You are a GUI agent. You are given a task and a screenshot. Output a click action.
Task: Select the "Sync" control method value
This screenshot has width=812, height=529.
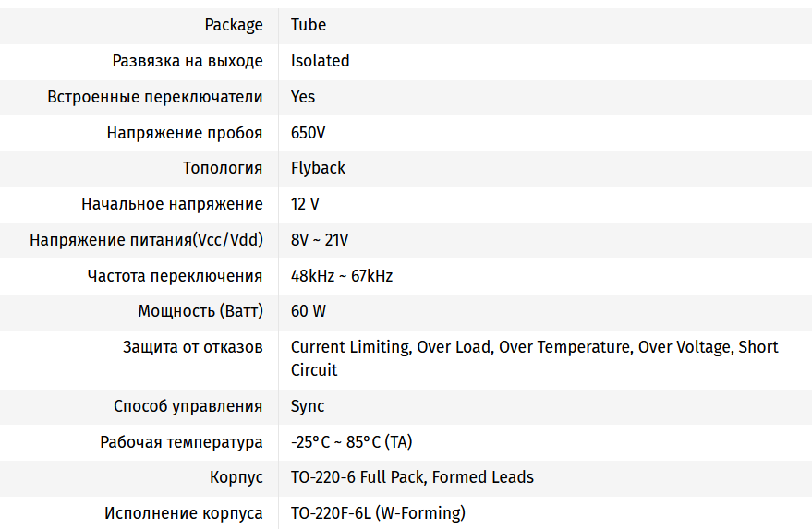tap(308, 406)
